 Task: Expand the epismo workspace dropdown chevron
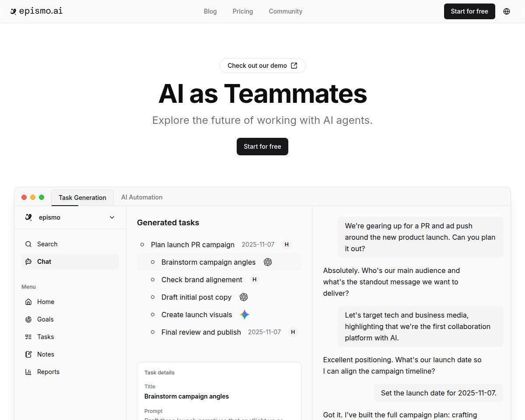(x=112, y=217)
